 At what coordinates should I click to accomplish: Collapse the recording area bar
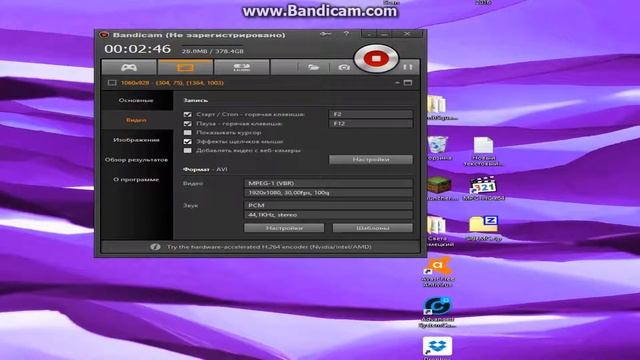coord(397,83)
